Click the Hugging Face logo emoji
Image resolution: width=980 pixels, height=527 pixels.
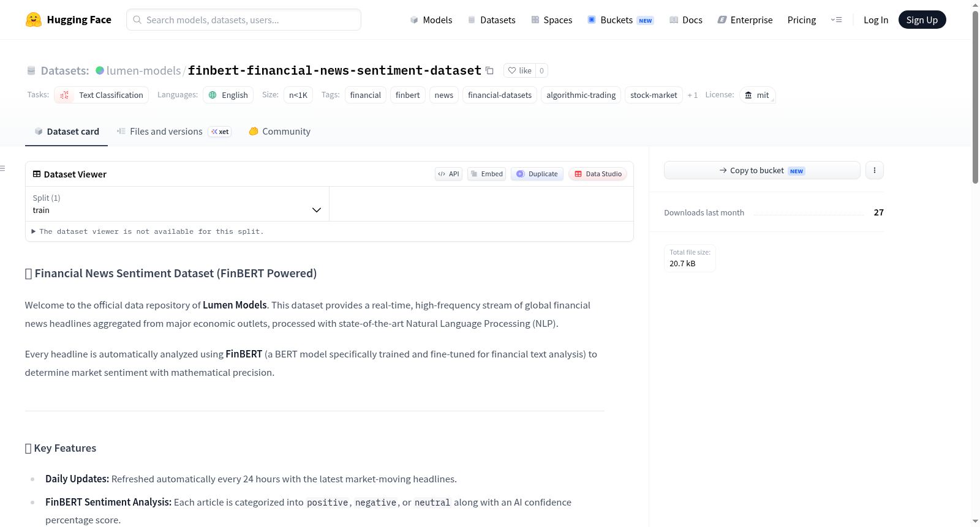coord(33,20)
